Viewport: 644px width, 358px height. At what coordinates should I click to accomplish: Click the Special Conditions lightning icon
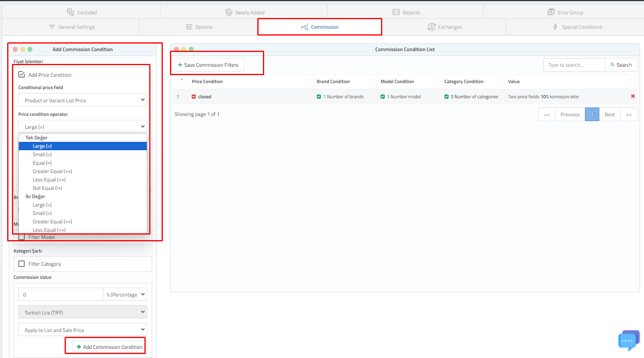coord(555,27)
